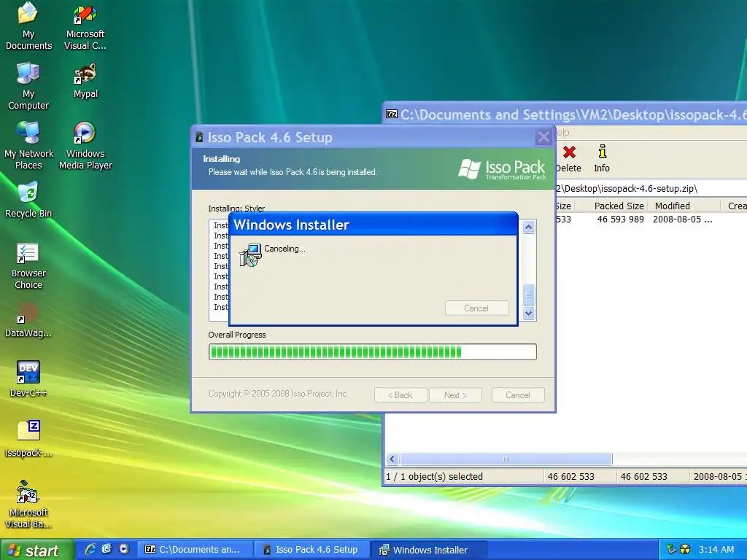Sort by Modified column in 7-Zip
The image size is (747, 560).
click(x=672, y=206)
